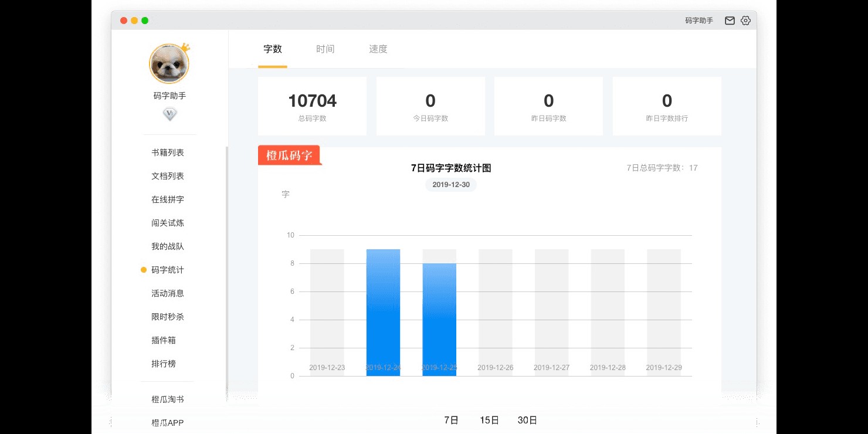The width and height of the screenshot is (868, 434).
Task: Go to 在线拼字 section
Action: tap(168, 199)
